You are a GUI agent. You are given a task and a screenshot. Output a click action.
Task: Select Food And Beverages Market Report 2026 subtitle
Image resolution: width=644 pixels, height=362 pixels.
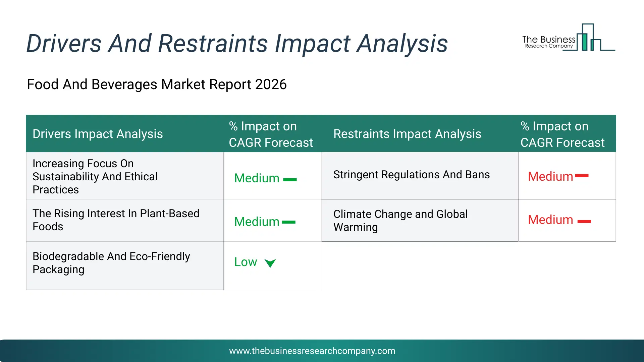coord(157,84)
